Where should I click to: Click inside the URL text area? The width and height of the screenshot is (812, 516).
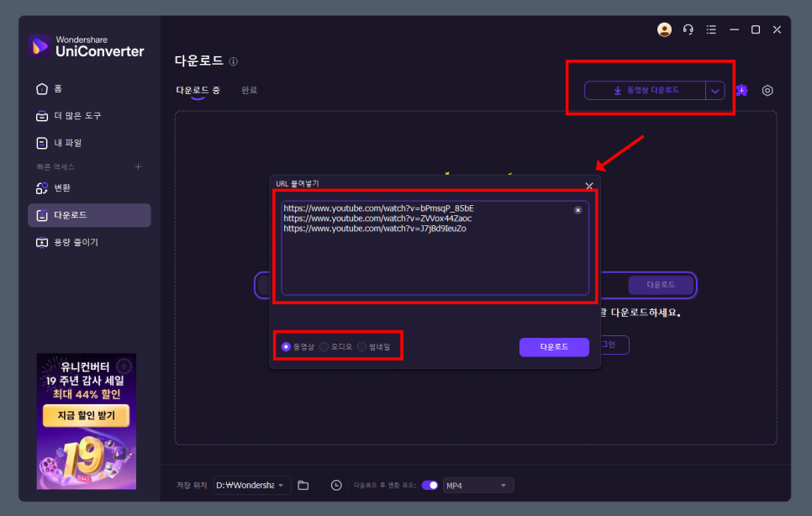point(435,248)
